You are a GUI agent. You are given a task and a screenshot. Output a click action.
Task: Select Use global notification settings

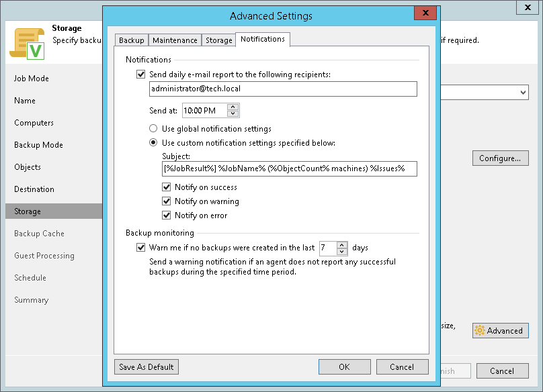[154, 128]
